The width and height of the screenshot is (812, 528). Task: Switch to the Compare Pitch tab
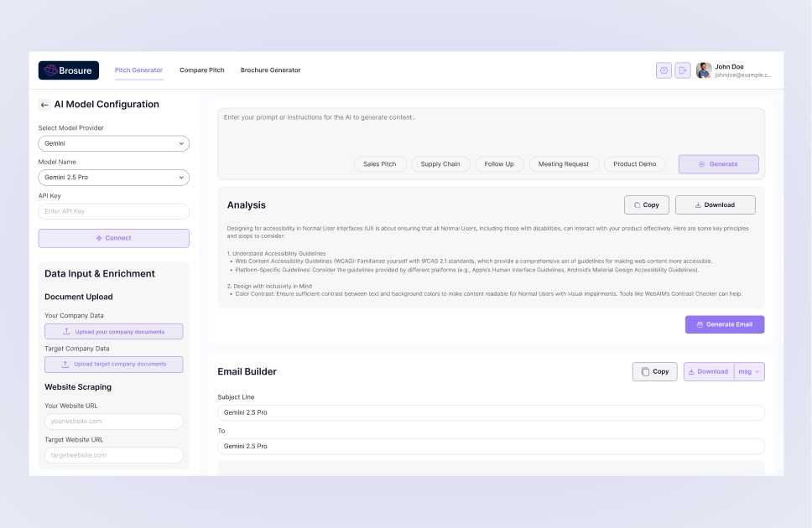point(201,70)
